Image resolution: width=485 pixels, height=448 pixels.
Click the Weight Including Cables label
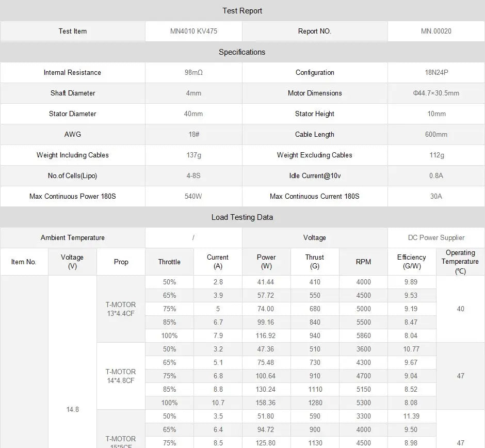click(x=73, y=155)
